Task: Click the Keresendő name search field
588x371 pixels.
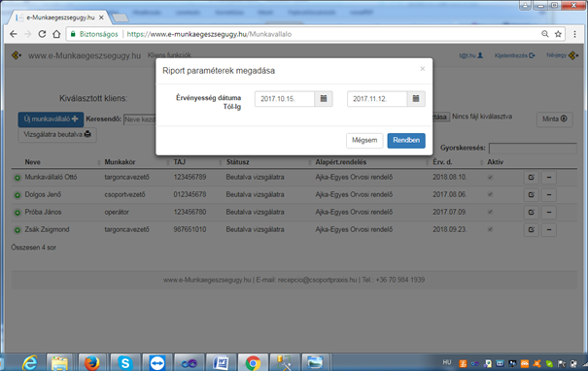Action: (140, 119)
